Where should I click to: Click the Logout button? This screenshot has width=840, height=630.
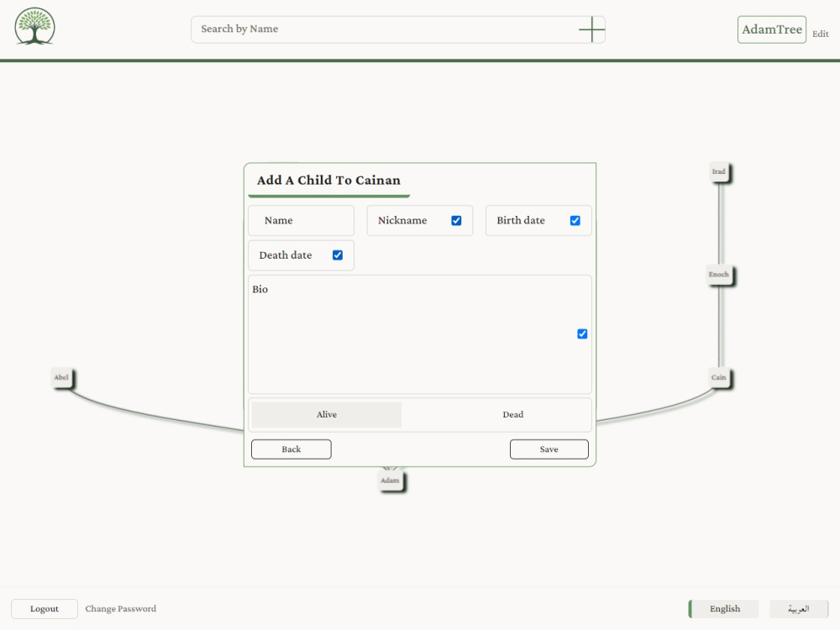(x=45, y=609)
